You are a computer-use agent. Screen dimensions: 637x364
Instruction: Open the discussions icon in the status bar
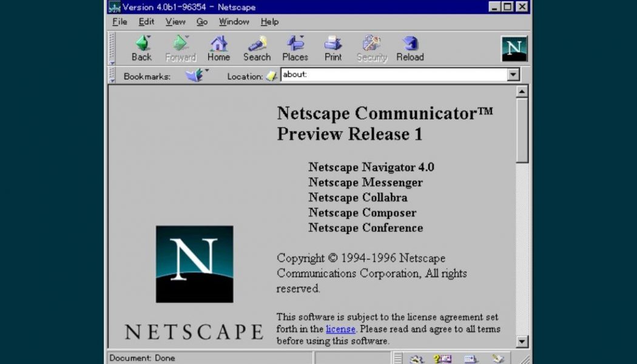pyautogui.click(x=471, y=359)
